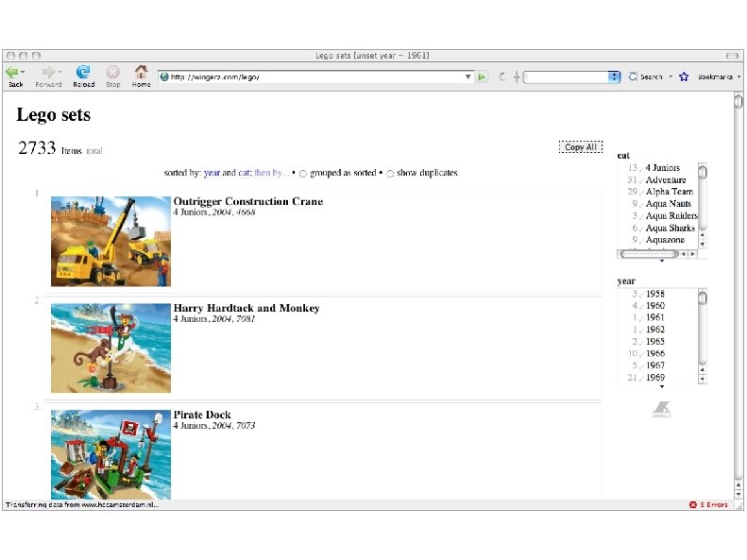Image resolution: width=747 pixels, height=560 pixels.
Task: Click the 'cat' sort link
Action: point(244,173)
